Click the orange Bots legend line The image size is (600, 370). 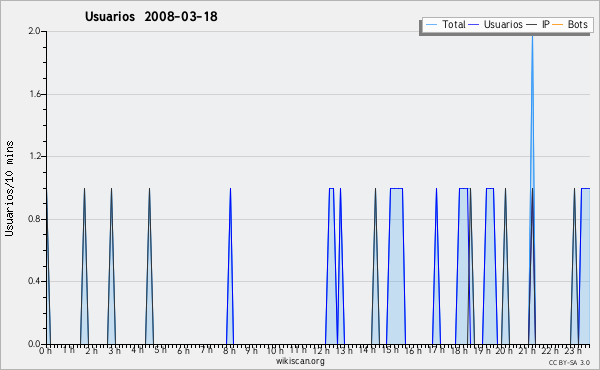[558, 25]
